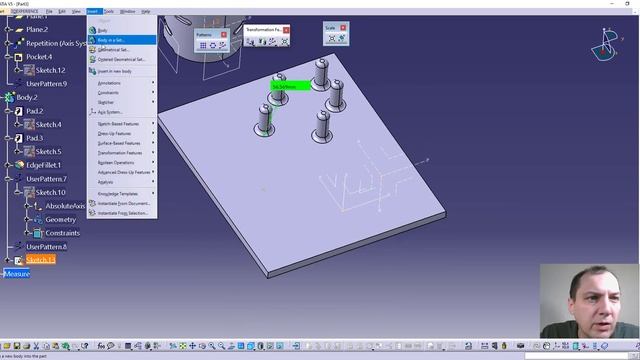Click the Affinity icon in the Scale toolbar
Image resolution: width=640 pixels, height=360 pixels.
(x=342, y=38)
